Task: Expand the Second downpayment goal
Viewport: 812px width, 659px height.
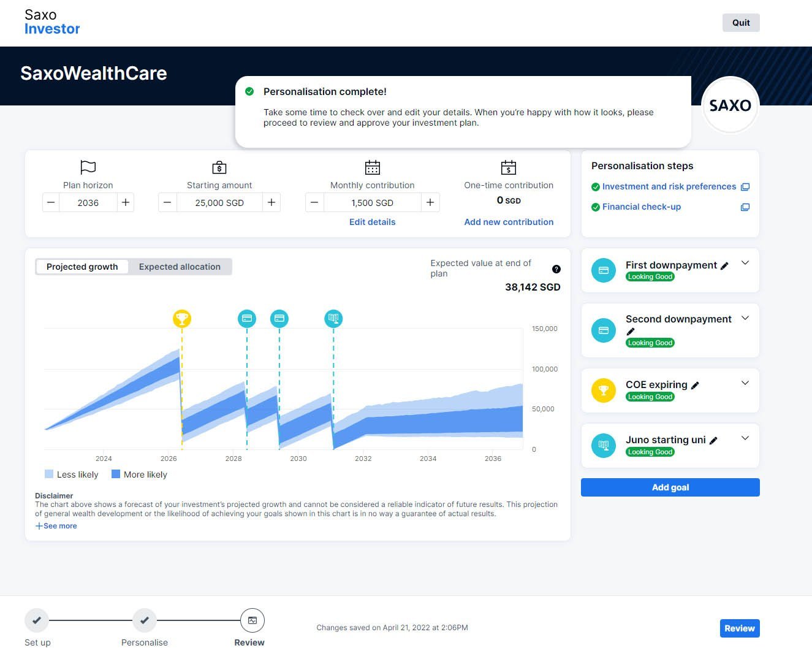Action: [x=745, y=318]
